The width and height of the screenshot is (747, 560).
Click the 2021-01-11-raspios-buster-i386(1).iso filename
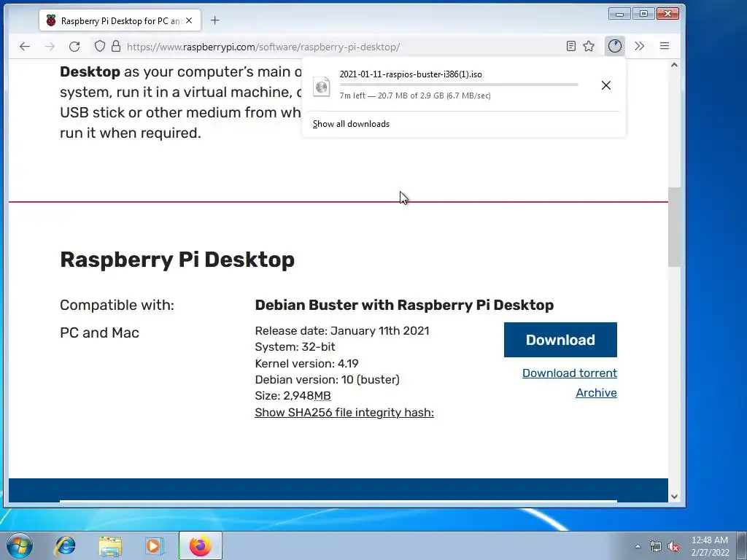pos(411,74)
